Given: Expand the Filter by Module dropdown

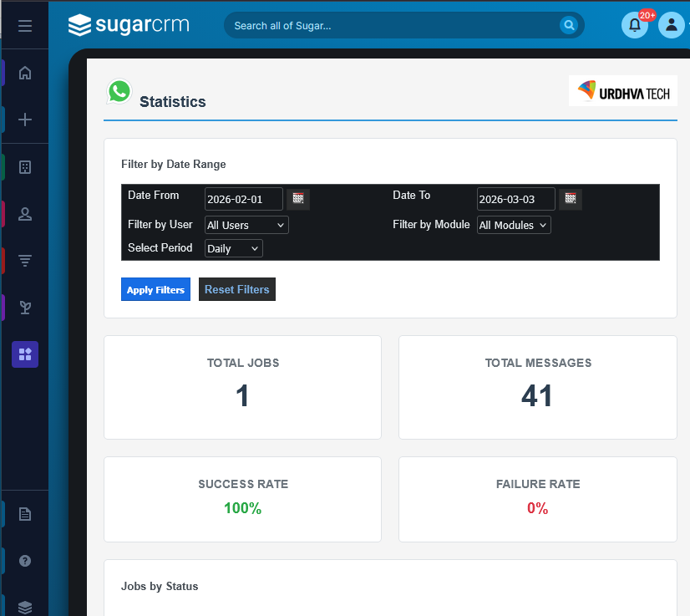Looking at the screenshot, I should point(514,225).
